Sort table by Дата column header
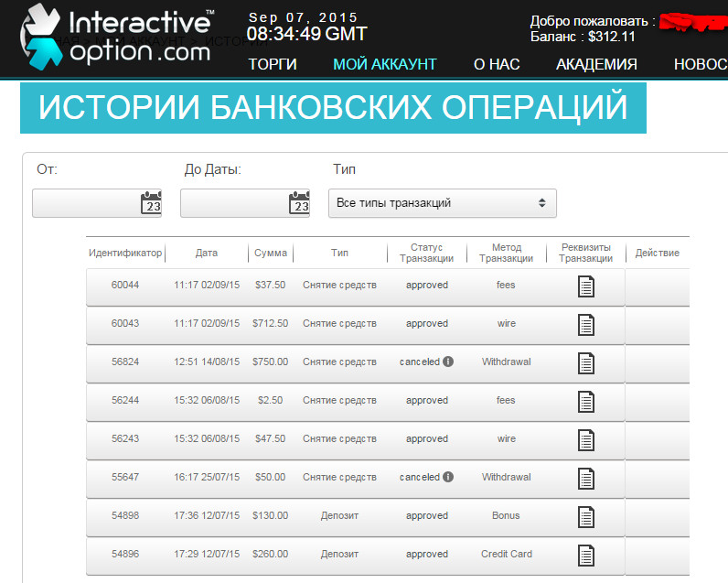The height and width of the screenshot is (583, 728). (207, 254)
